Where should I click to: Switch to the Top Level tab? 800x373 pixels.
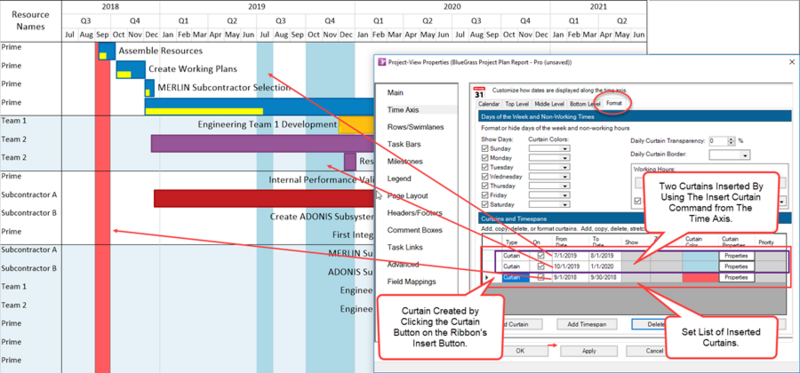coord(517,104)
